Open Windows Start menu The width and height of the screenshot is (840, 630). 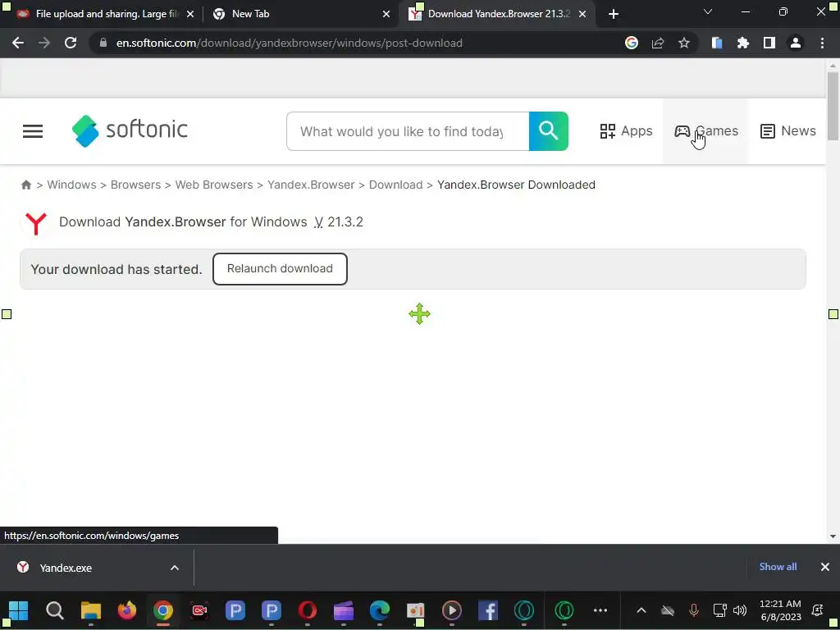pyautogui.click(x=18, y=610)
